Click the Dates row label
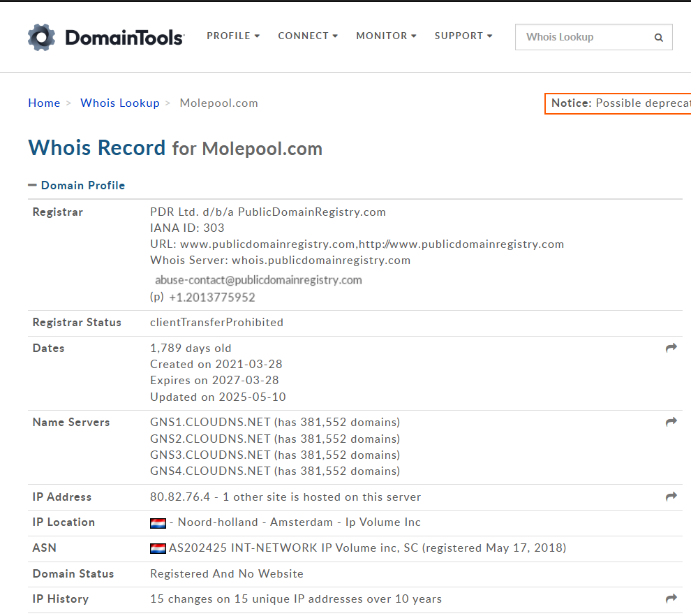The width and height of the screenshot is (691, 616). (x=48, y=349)
